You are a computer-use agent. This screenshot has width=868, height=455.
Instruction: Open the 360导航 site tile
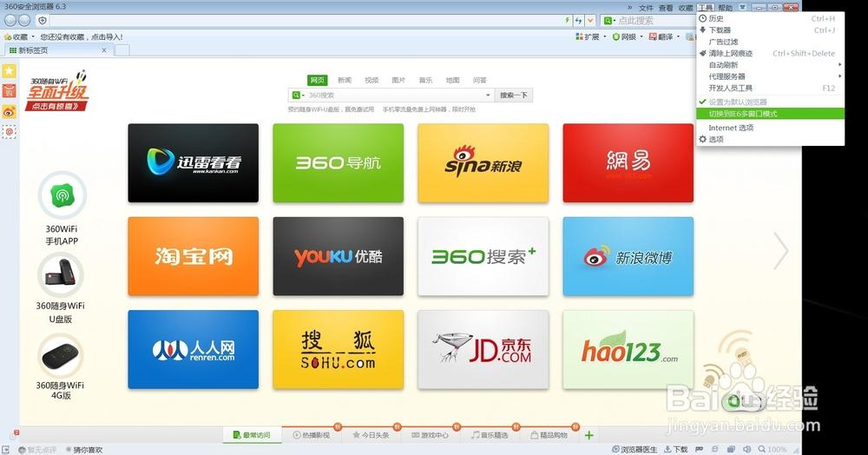338,163
